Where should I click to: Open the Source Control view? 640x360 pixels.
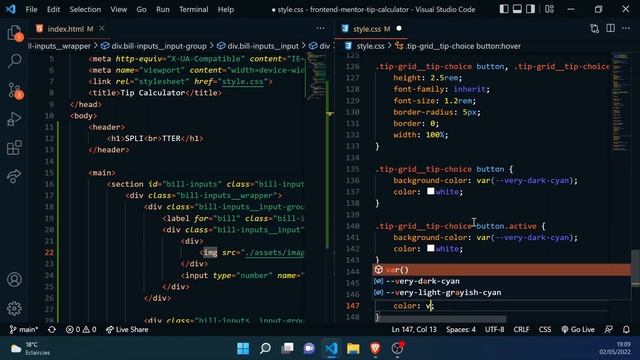pyautogui.click(x=15, y=90)
